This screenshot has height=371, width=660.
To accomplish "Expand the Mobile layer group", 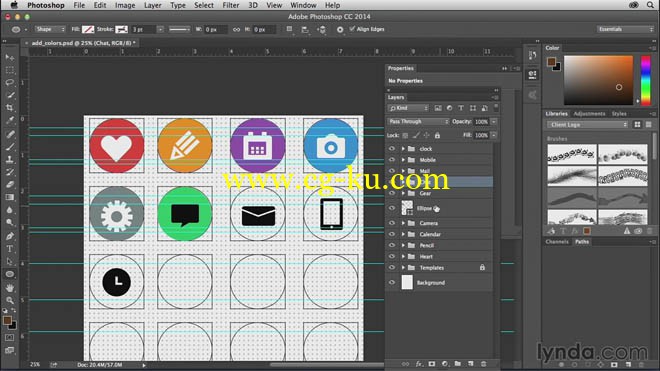I will 403,160.
